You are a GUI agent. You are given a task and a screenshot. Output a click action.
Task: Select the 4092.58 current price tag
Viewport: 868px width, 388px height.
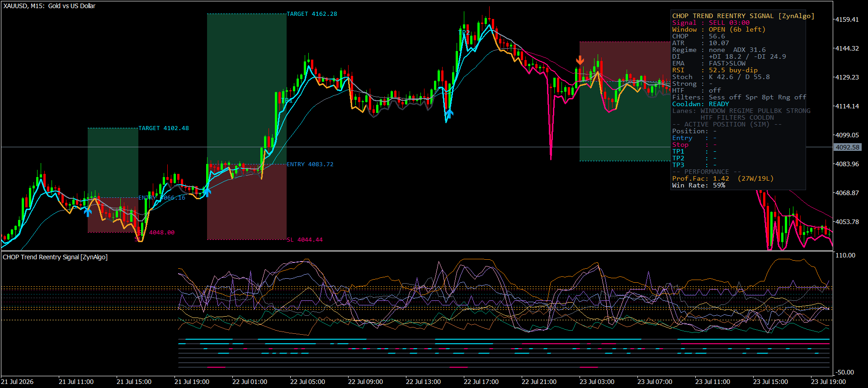coord(847,147)
